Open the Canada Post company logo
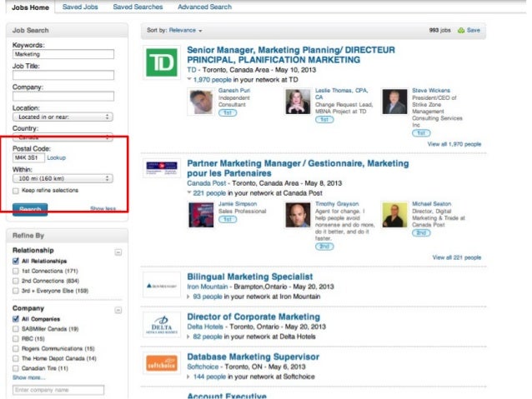 point(162,167)
